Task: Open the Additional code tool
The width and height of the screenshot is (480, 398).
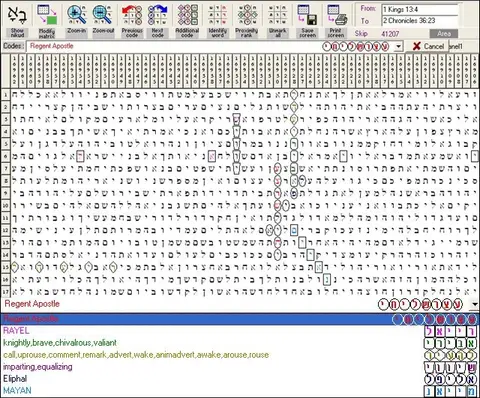Action: click(187, 20)
